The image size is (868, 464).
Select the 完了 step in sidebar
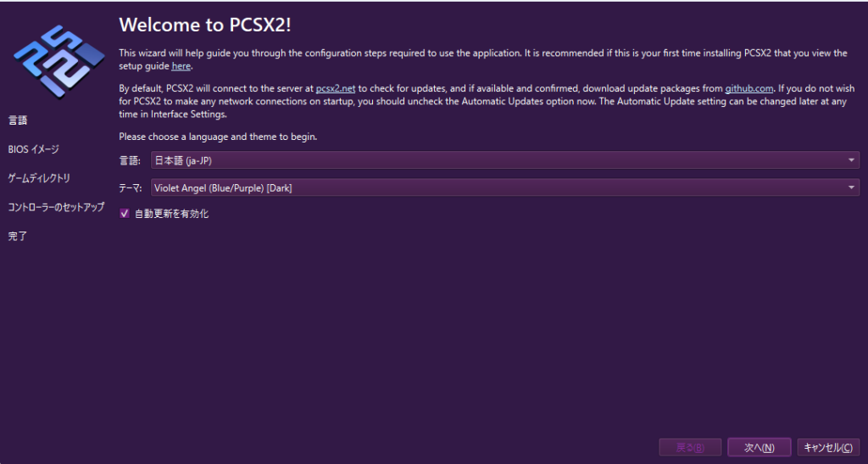pyautogui.click(x=18, y=236)
